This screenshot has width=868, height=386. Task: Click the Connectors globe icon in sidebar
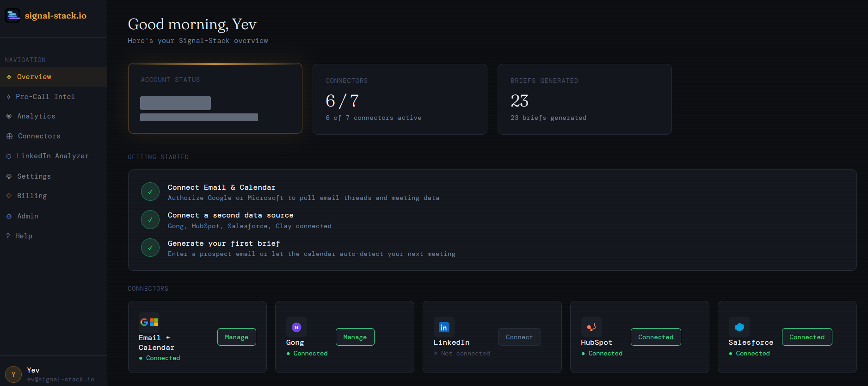pyautogui.click(x=9, y=136)
